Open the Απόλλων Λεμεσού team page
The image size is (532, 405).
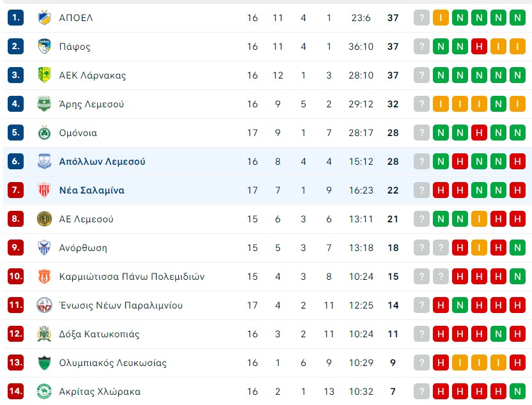[102, 162]
